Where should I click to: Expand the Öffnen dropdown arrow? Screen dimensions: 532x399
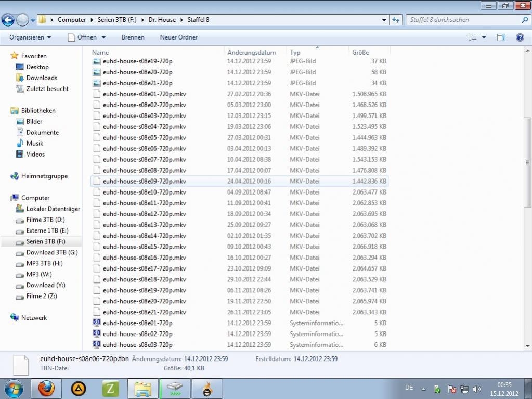pos(103,37)
